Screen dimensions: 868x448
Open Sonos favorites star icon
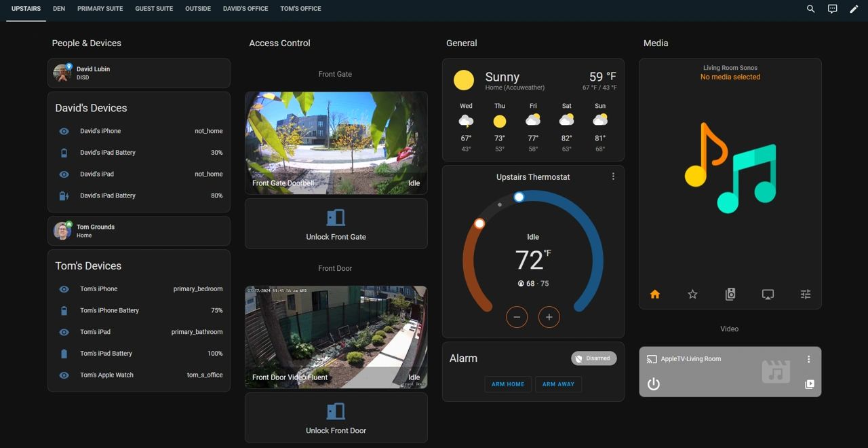pyautogui.click(x=692, y=294)
